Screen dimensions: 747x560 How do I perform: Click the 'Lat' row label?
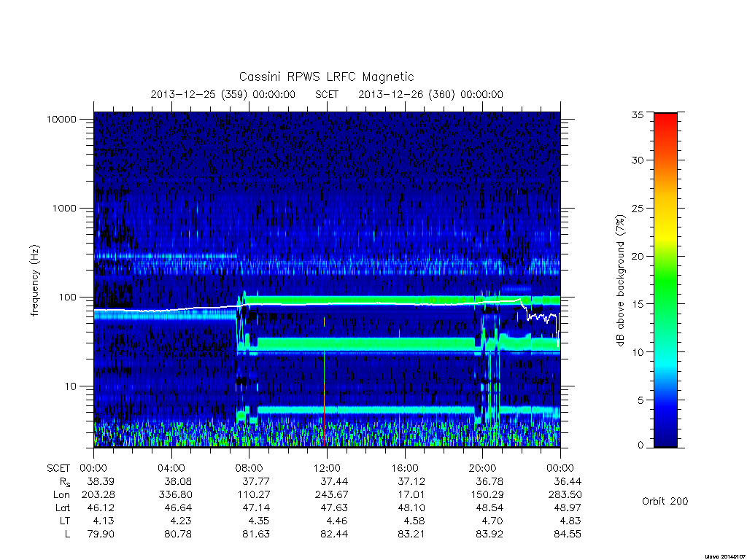coord(63,508)
